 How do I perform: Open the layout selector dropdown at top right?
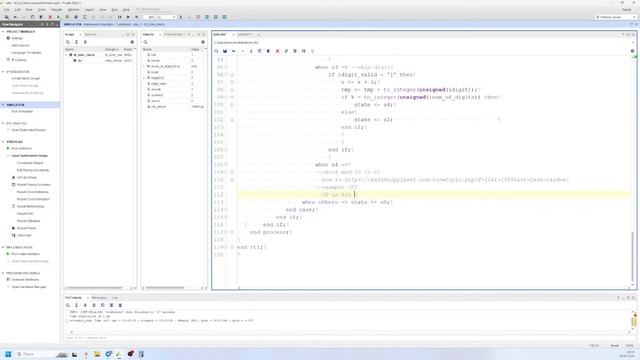(616, 17)
